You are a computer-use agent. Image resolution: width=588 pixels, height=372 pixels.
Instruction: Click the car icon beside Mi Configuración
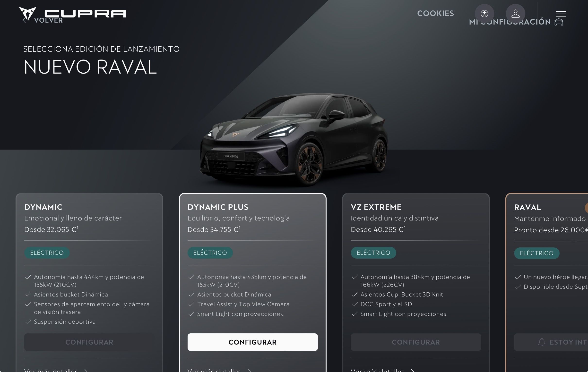click(x=559, y=21)
